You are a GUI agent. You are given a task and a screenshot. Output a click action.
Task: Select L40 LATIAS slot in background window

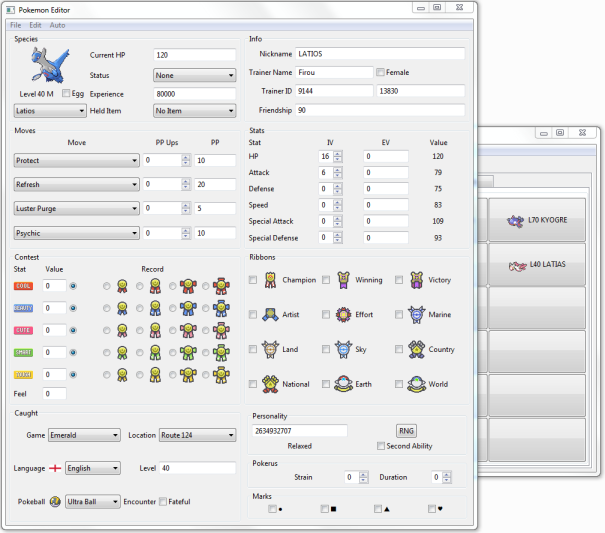[x=537, y=265]
